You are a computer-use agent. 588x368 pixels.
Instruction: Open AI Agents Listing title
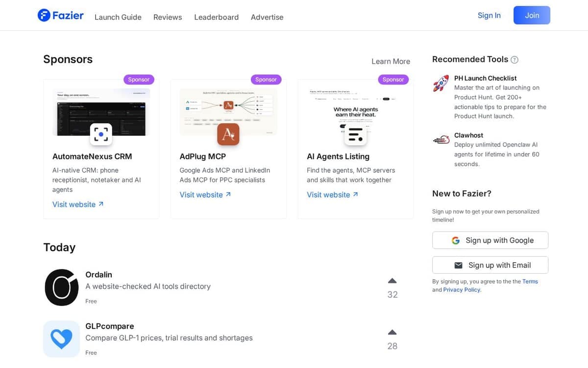pos(338,157)
